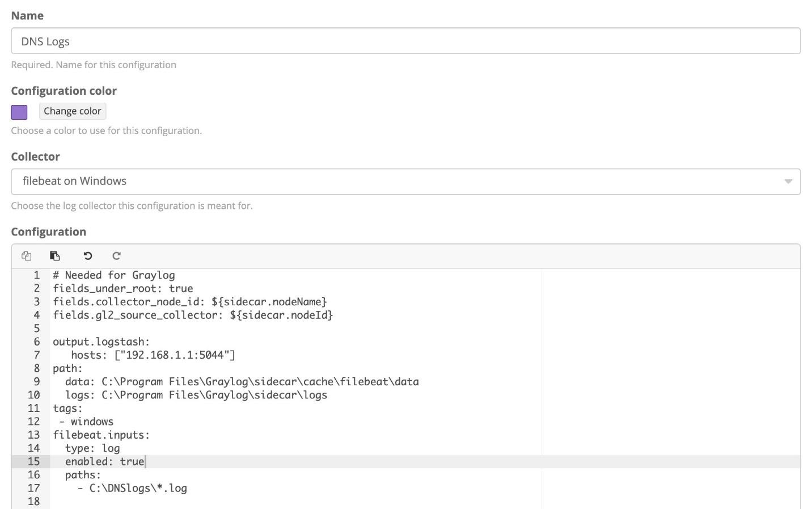Click line number 15 in the gutter
812x509 pixels.
point(34,462)
